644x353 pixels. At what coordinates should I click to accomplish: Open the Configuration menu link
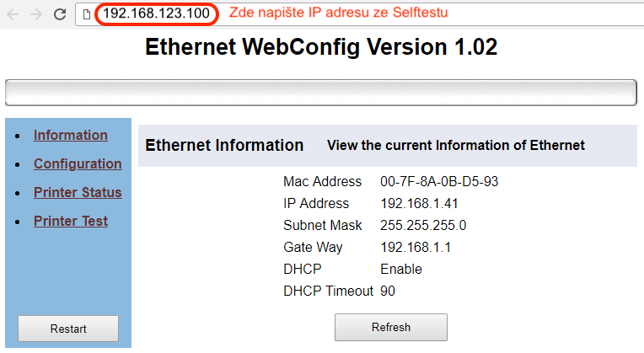pyautogui.click(x=78, y=163)
